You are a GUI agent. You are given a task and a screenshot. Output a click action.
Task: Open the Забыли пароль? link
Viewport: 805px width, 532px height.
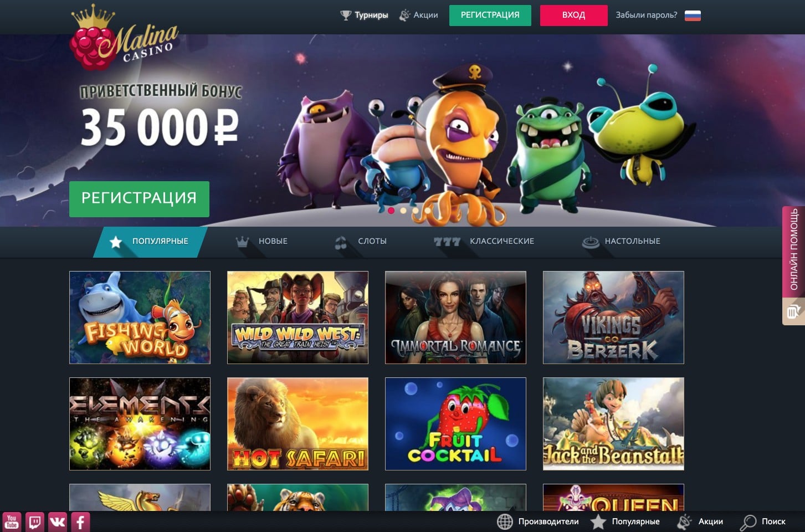pyautogui.click(x=646, y=16)
